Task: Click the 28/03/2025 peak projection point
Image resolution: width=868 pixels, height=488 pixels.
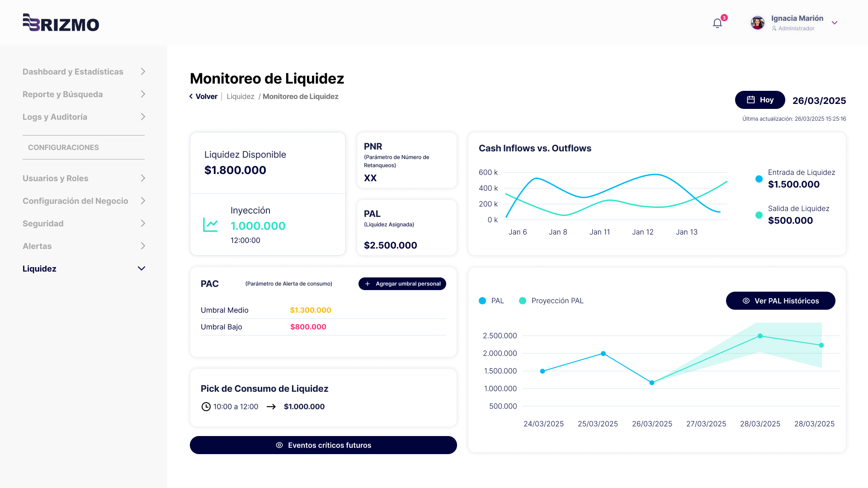Action: [x=760, y=336]
